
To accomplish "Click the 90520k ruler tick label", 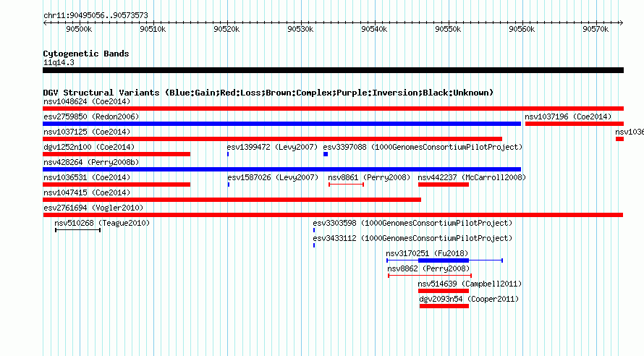I will [226, 29].
